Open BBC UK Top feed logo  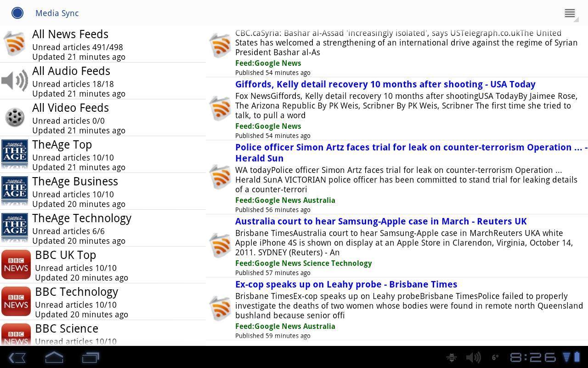[x=16, y=265]
